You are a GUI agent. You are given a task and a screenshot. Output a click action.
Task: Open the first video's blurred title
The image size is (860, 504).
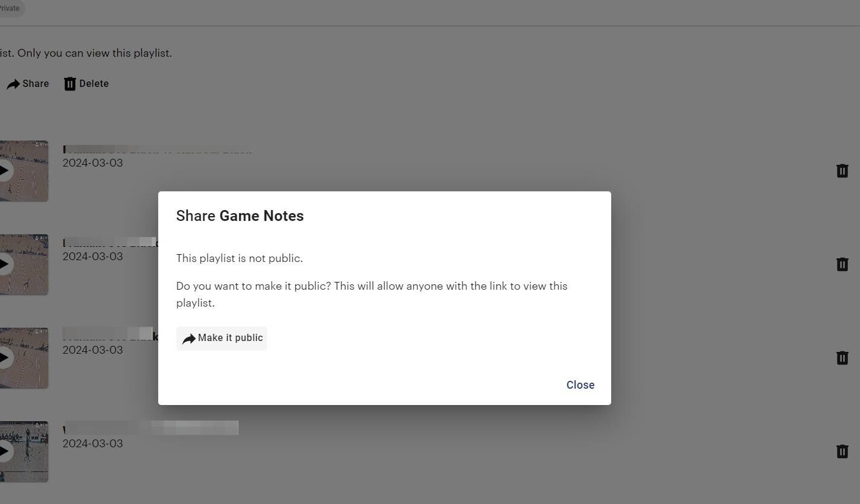pyautogui.click(x=157, y=149)
